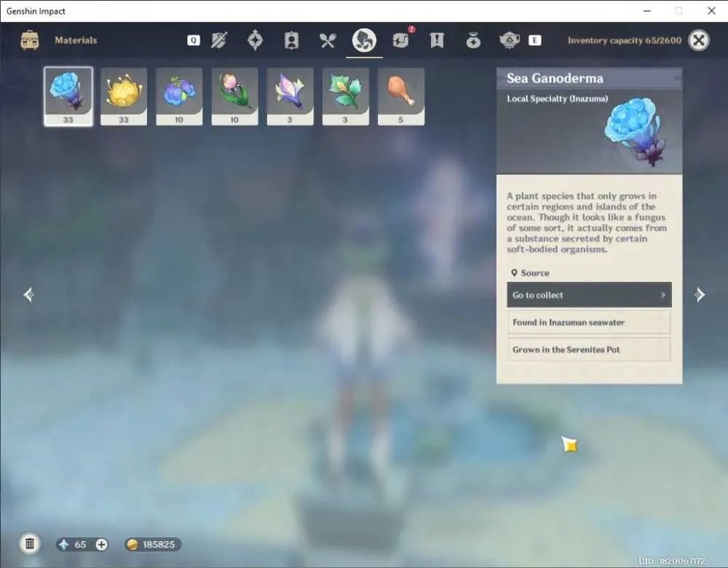This screenshot has width=728, height=568.
Task: Open the Furnishings teapot tab
Action: tap(510, 40)
